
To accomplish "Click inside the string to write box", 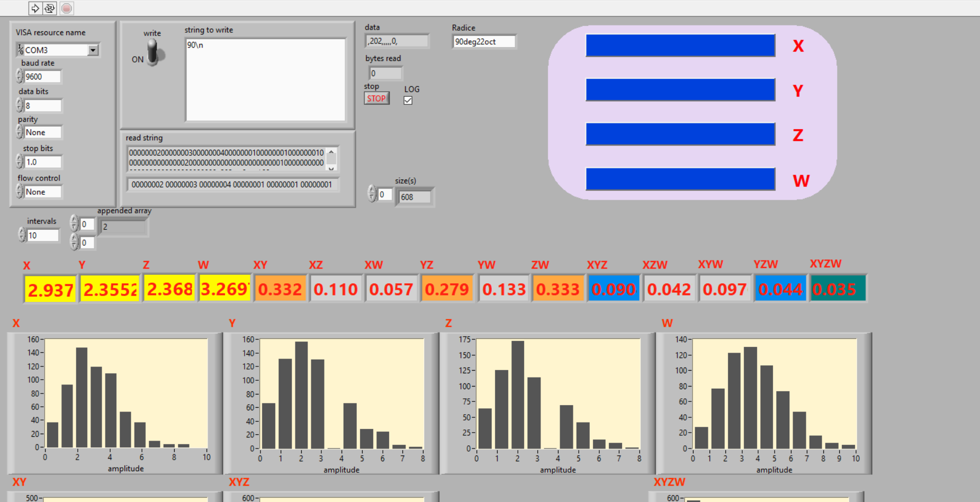I will point(265,79).
